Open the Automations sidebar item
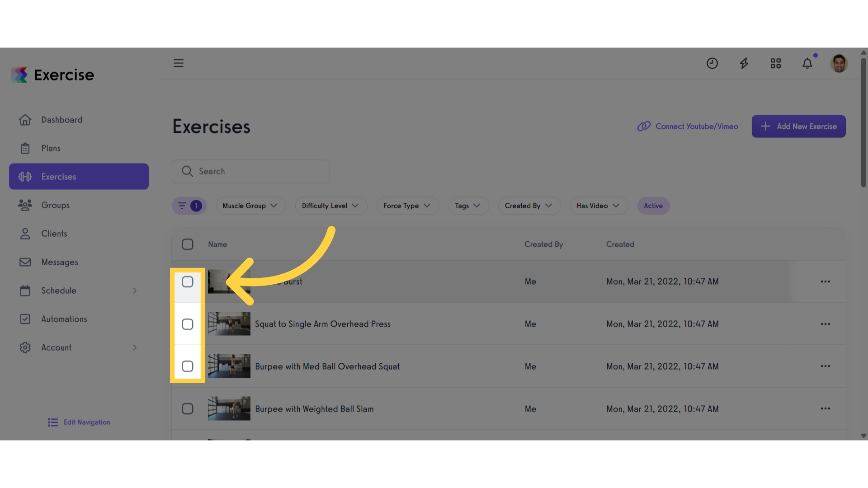Viewport: 868px width, 488px height. (x=64, y=319)
